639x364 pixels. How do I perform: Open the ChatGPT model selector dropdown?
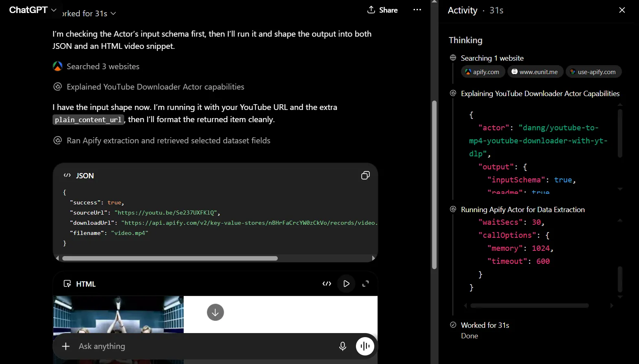(x=33, y=10)
